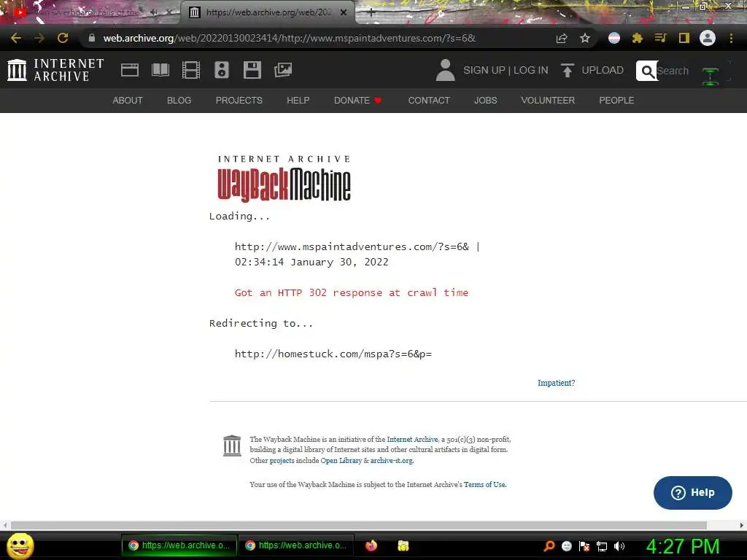747x560 pixels.
Task: Open the Software floppy disk icon
Action: [252, 70]
